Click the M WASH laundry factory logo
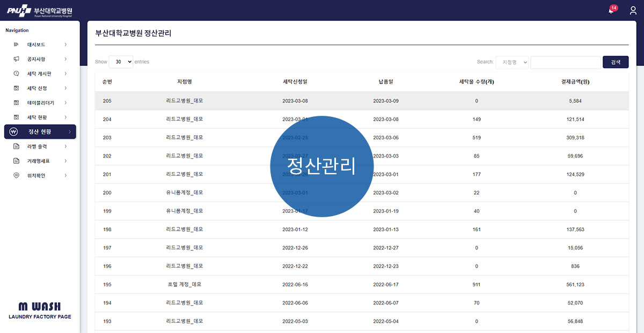644x333 pixels. [40, 310]
